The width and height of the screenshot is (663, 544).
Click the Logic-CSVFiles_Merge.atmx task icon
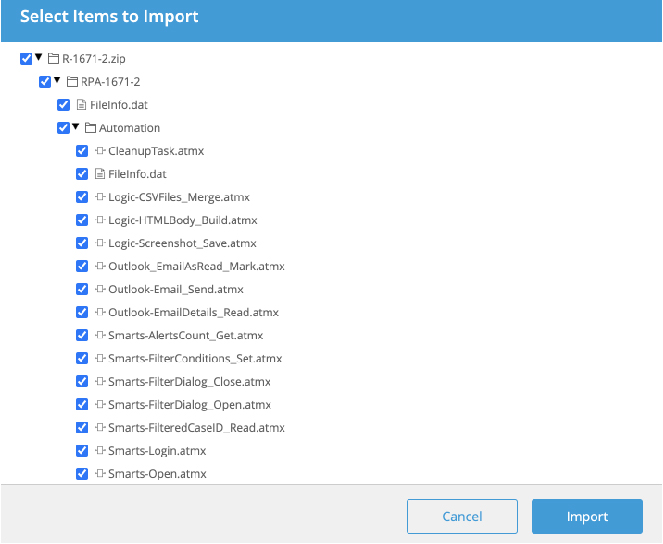click(x=100, y=197)
